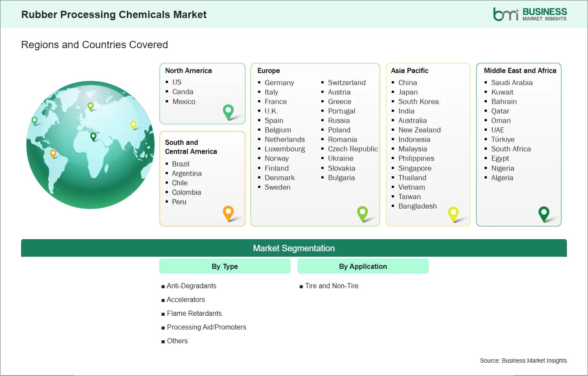Image resolution: width=588 pixels, height=376 pixels.
Task: Click the yellow Asia Pacific pin icon
Action: tap(454, 213)
